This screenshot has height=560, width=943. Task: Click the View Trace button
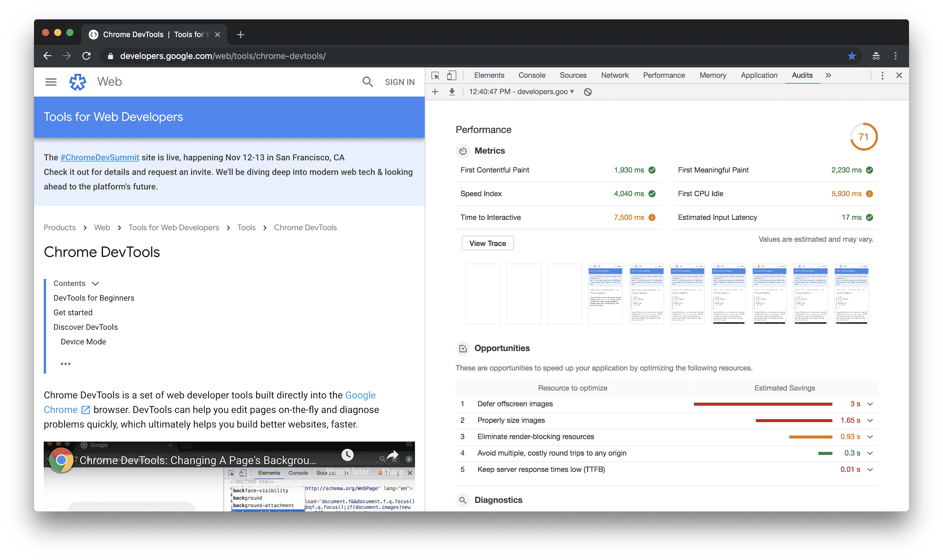click(487, 243)
